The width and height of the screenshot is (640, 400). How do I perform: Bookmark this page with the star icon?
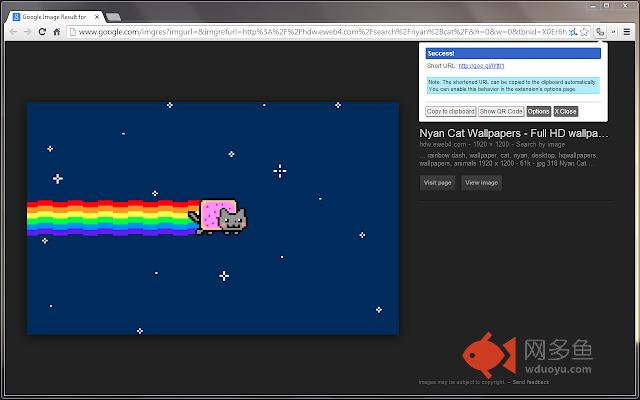585,31
